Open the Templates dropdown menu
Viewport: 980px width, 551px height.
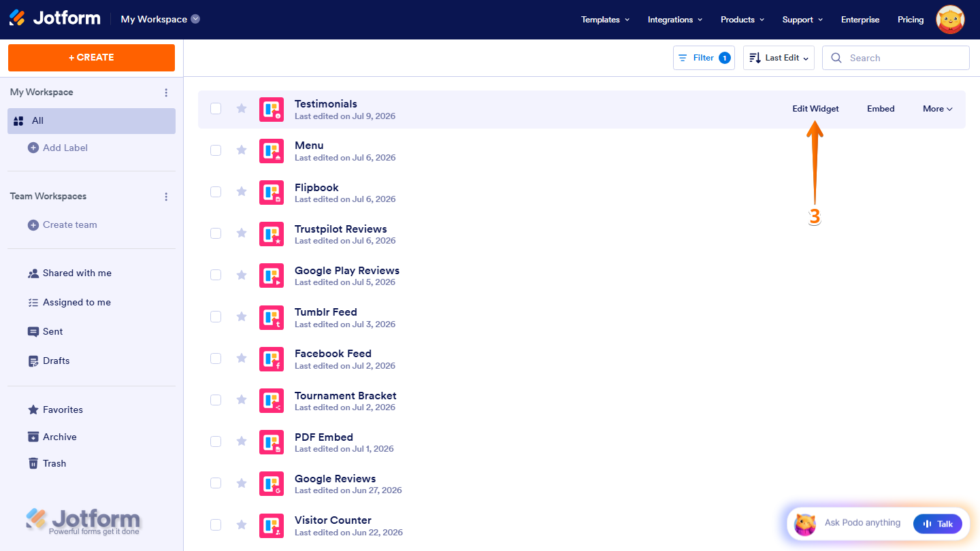[x=605, y=20]
